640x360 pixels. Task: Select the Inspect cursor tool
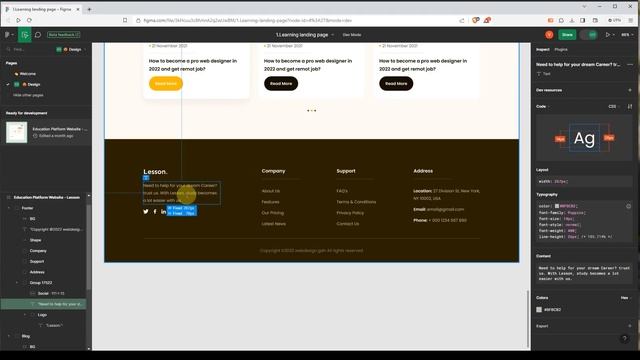24,35
